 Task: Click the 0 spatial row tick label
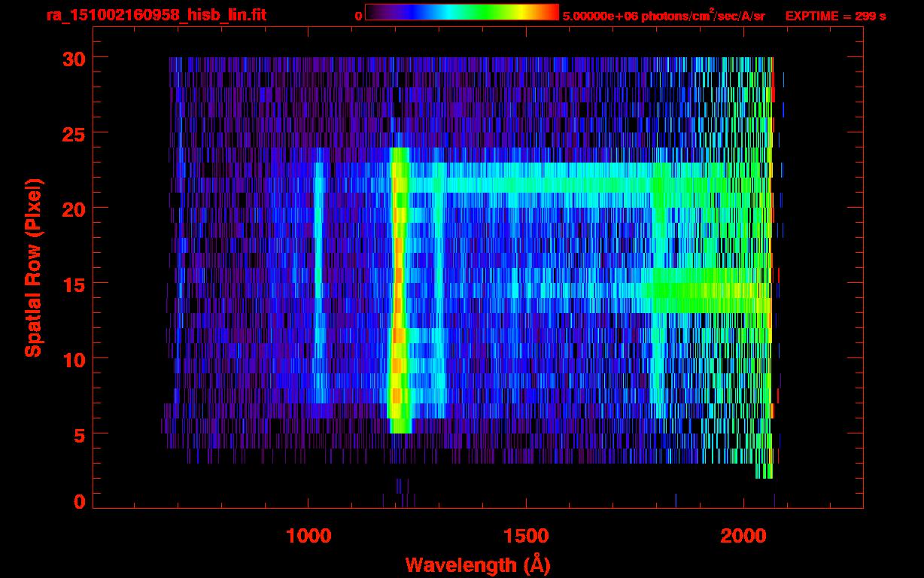(78, 500)
